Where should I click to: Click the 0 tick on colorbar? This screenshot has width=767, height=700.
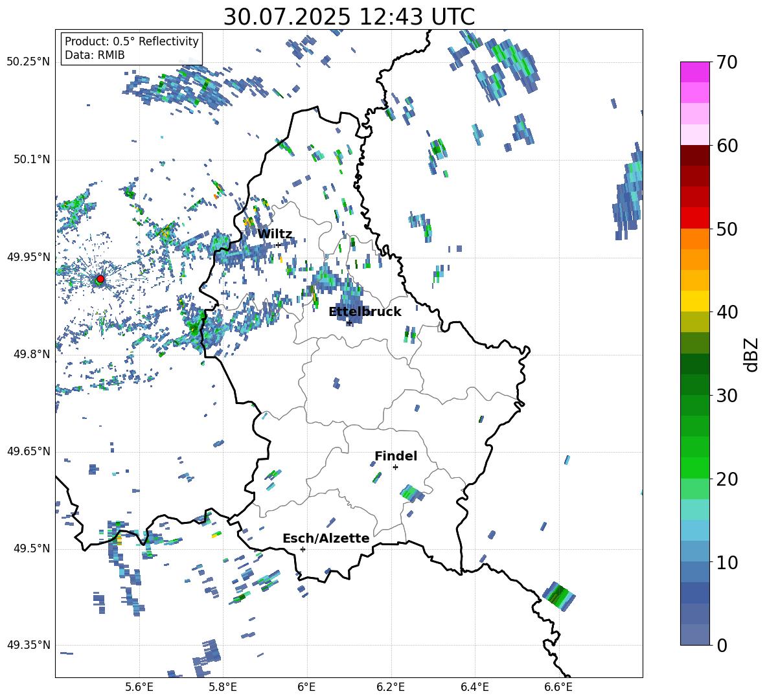(722, 645)
